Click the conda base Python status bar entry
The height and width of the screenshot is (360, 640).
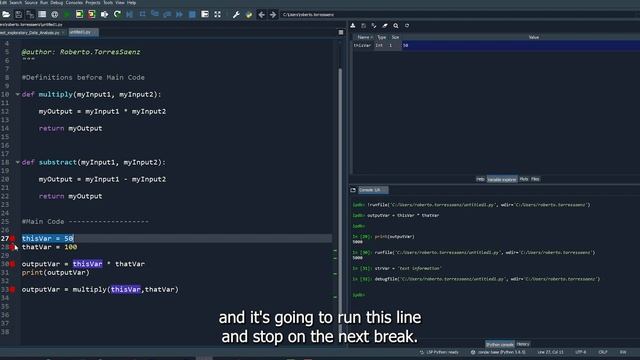click(x=498, y=352)
